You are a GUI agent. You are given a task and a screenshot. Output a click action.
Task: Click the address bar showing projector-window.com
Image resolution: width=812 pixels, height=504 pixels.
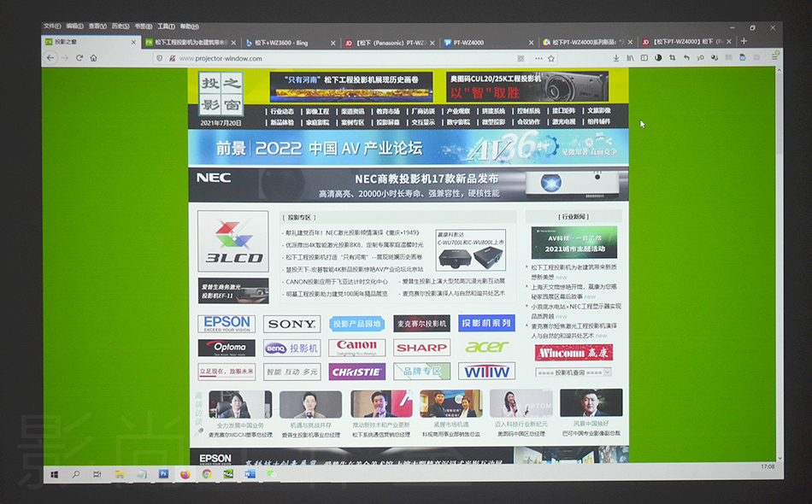pos(342,58)
